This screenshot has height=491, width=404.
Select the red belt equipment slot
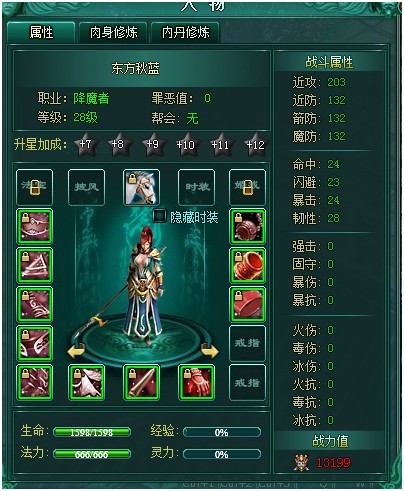click(247, 304)
